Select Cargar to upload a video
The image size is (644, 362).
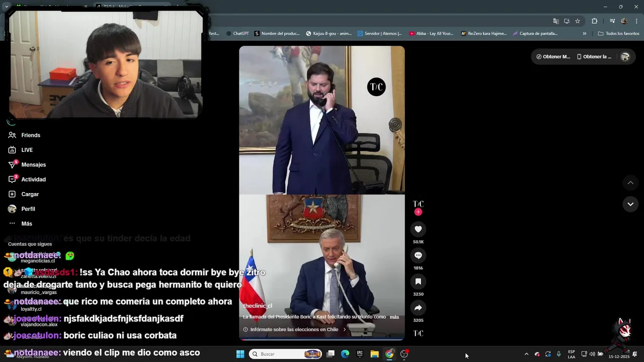[24, 194]
